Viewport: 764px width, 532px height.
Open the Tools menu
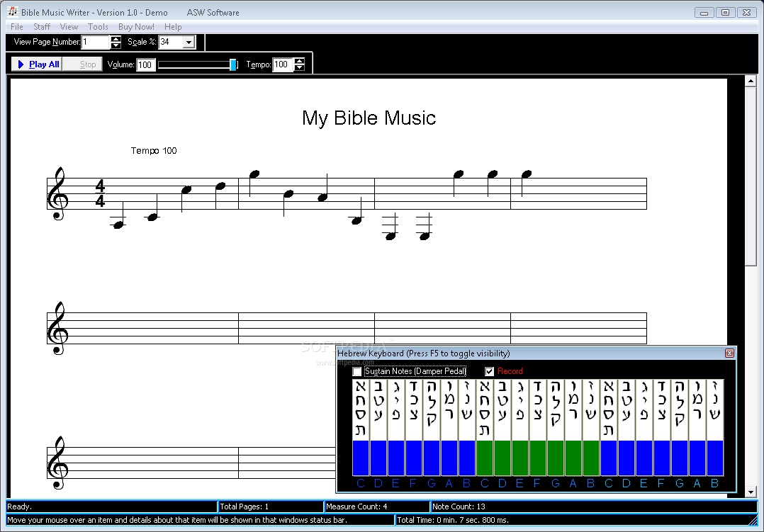(98, 27)
